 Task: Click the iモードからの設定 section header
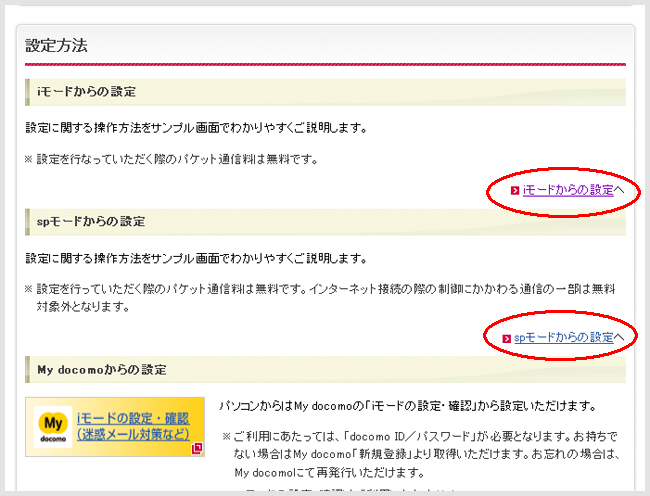coord(325,92)
